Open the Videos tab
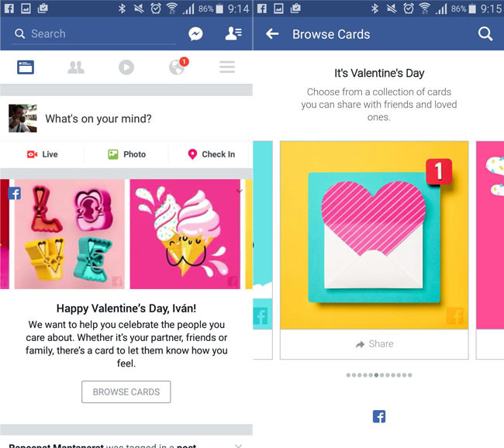The image size is (504, 448). pos(126,67)
